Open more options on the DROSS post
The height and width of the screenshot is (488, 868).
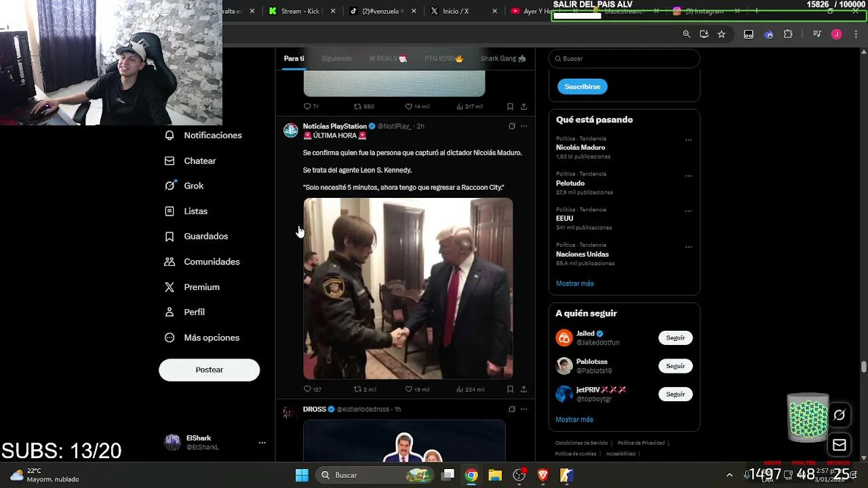pos(524,409)
